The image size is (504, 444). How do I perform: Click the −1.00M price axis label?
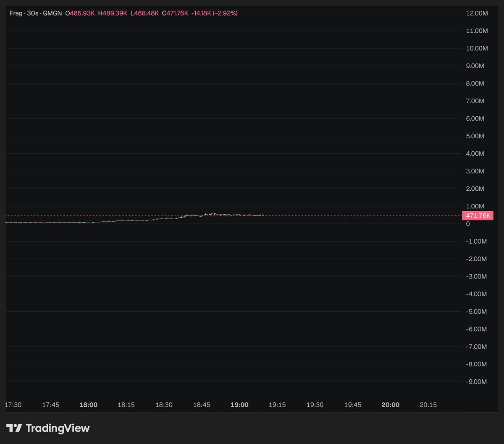[x=477, y=241]
